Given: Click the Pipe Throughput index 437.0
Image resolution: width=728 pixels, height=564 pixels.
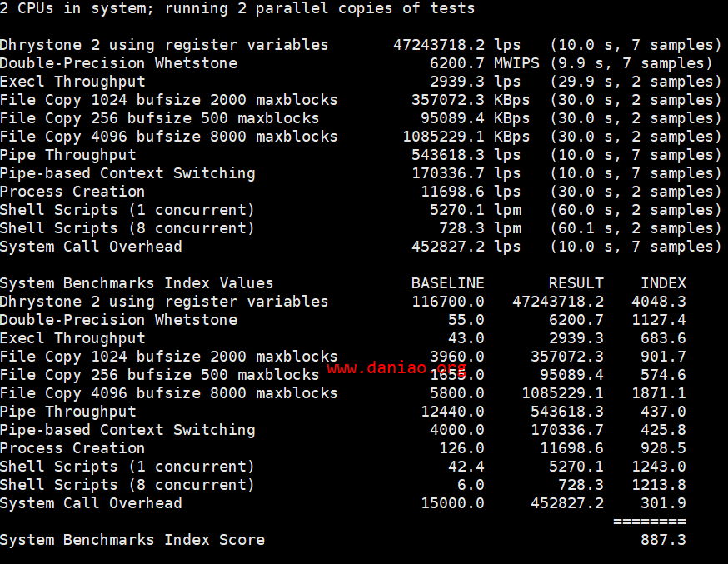Looking at the screenshot, I should pos(663,412).
